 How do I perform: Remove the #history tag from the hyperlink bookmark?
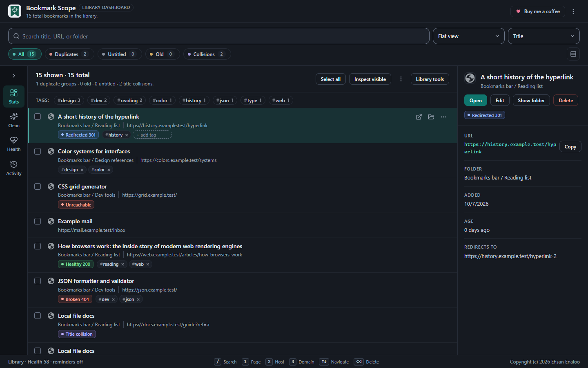[127, 135]
